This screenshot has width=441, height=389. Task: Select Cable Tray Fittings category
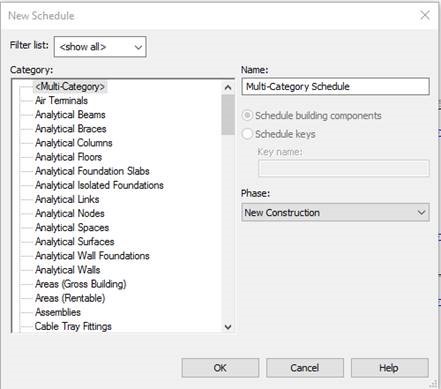point(73,326)
